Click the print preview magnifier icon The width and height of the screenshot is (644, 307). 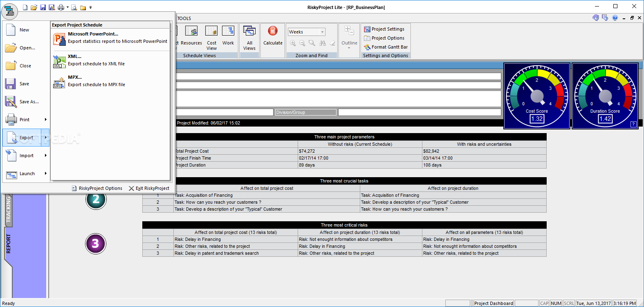pyautogui.click(x=74, y=7)
